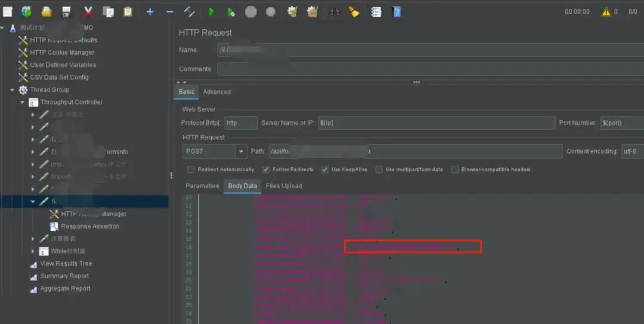Click the Name input field

click(431, 50)
